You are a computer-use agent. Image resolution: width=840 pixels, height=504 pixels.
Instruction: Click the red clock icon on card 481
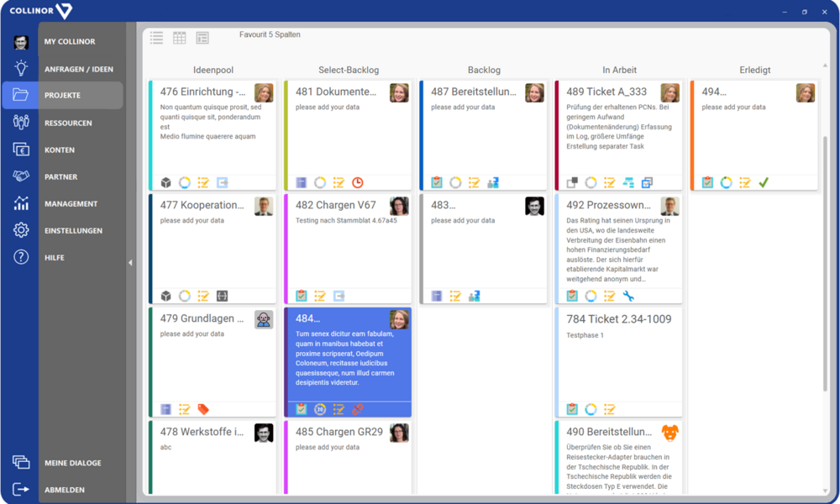coord(357,182)
